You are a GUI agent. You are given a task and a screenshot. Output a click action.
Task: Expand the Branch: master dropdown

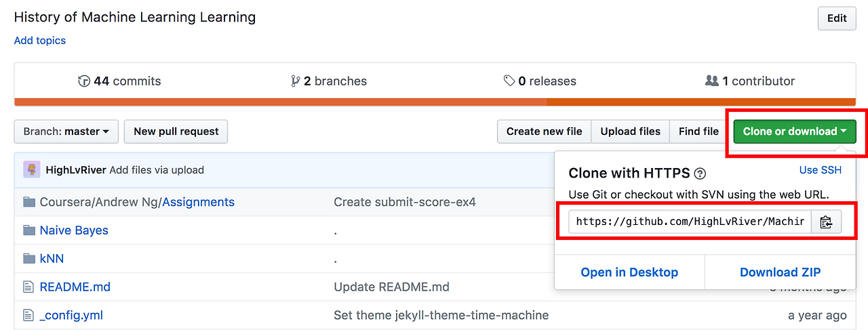[66, 131]
